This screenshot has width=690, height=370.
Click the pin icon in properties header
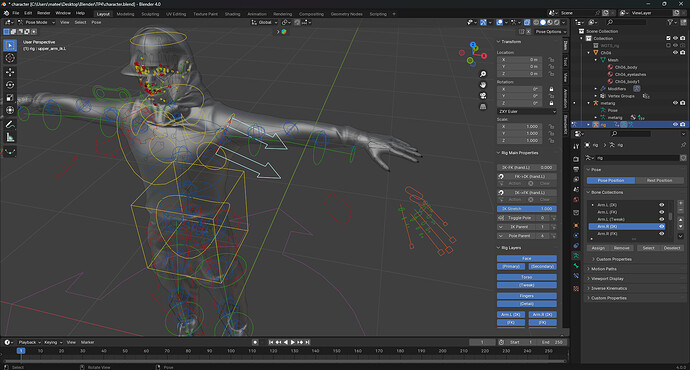pos(683,145)
